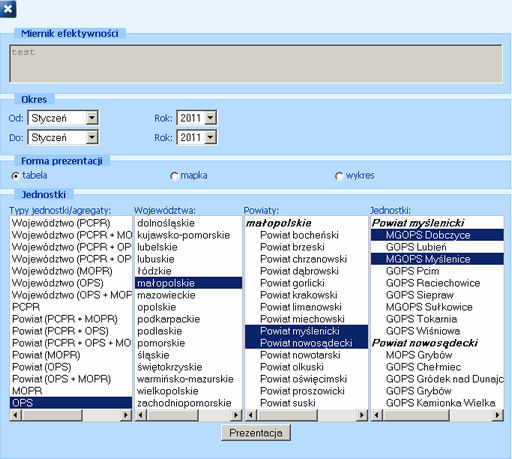Open the Do month dropdown
The width and height of the screenshot is (512, 459).
pyautogui.click(x=92, y=137)
